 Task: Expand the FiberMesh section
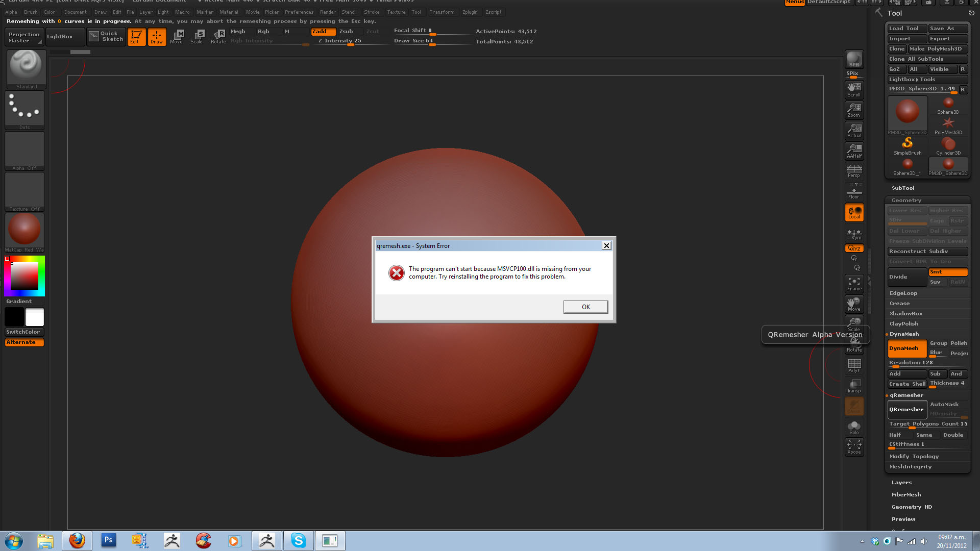[x=906, y=495]
